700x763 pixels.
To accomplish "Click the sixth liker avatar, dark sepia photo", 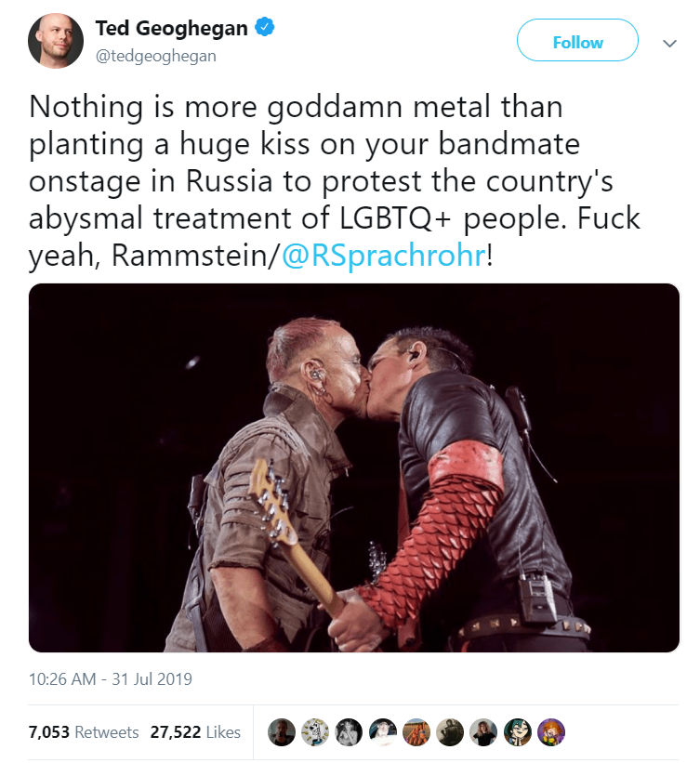I will [450, 732].
